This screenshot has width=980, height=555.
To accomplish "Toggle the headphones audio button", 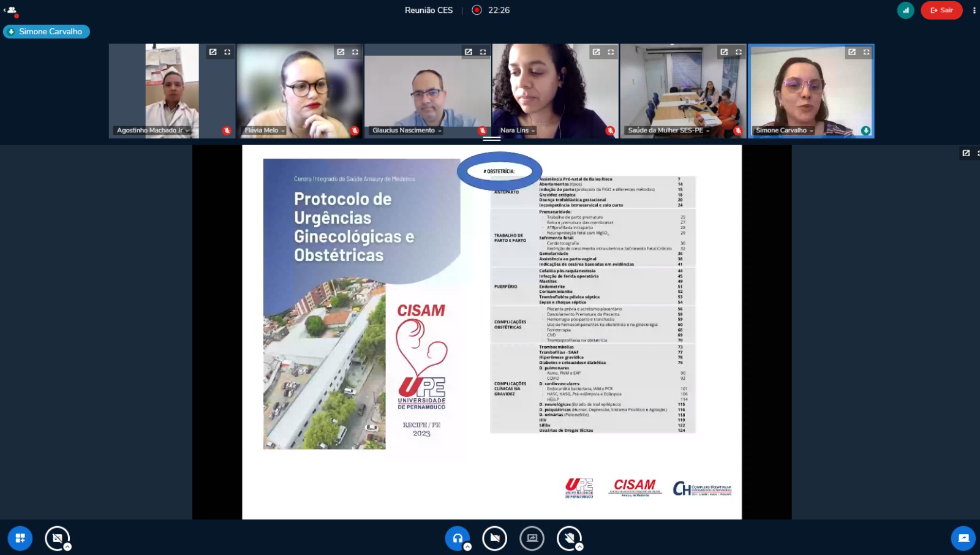I will click(457, 538).
